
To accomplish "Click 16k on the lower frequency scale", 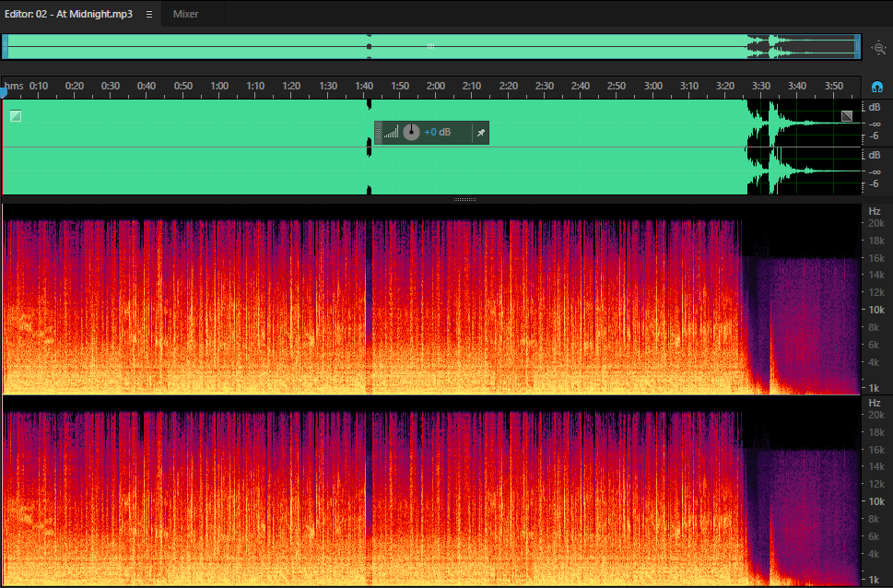I will (x=875, y=450).
